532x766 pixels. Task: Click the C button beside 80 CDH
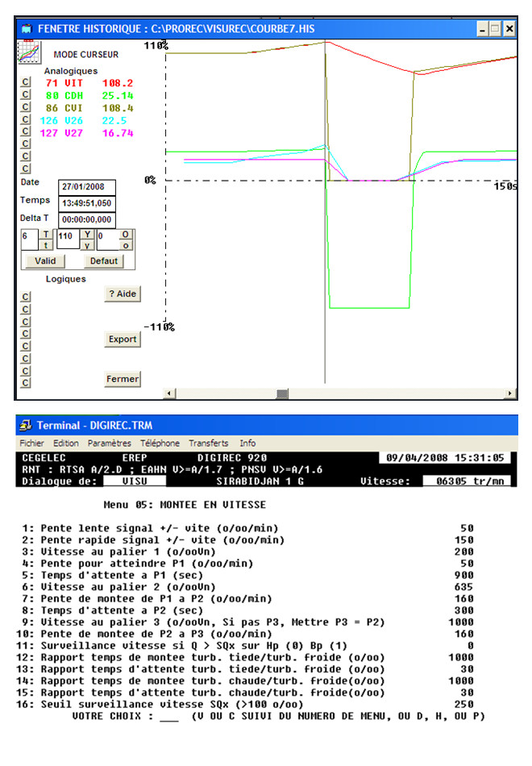pos(25,94)
